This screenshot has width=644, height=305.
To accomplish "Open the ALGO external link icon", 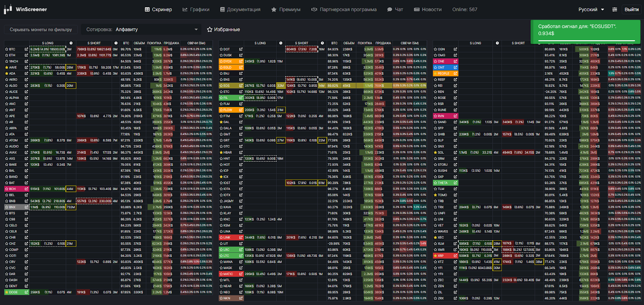I will click(26, 86).
